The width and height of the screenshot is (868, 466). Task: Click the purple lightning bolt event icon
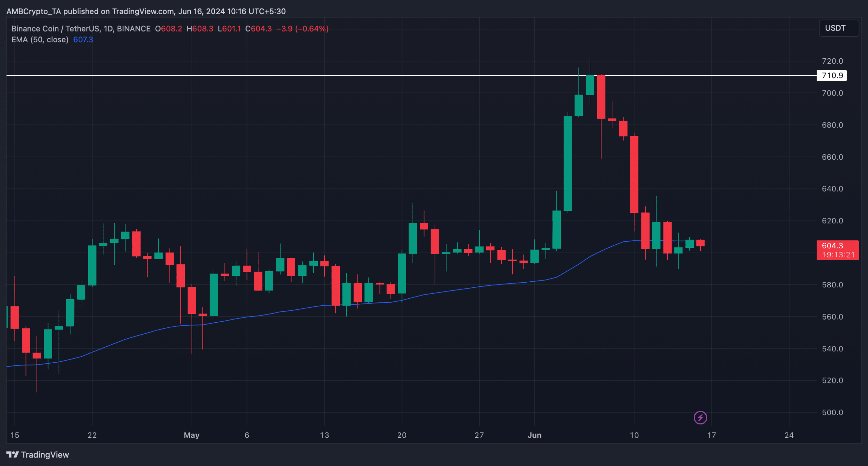coord(700,418)
